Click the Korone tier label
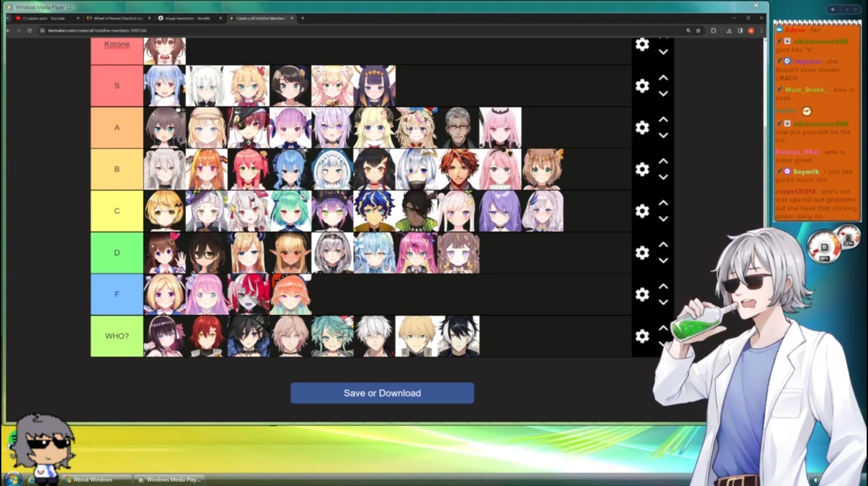 (x=117, y=44)
